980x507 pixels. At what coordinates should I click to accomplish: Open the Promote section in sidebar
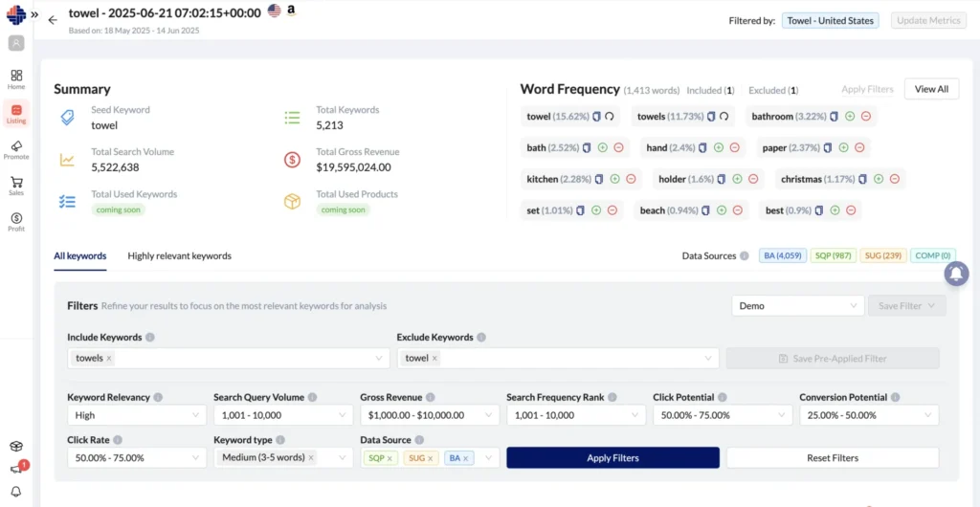click(16, 149)
